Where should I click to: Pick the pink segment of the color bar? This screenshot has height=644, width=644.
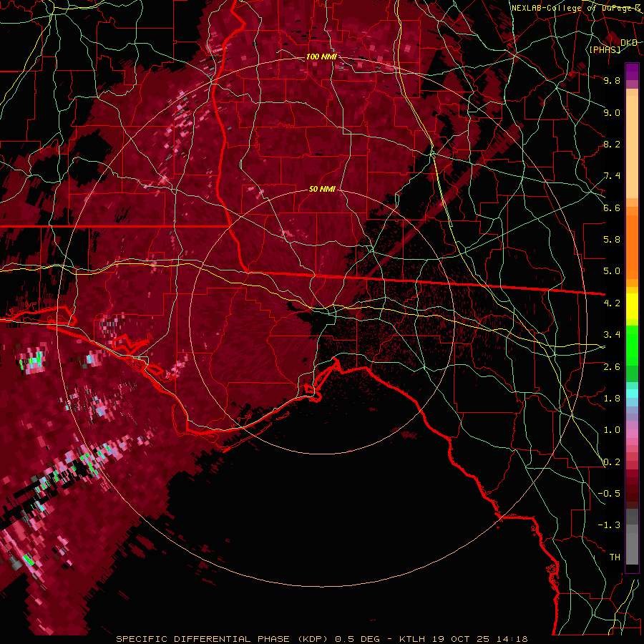632,434
